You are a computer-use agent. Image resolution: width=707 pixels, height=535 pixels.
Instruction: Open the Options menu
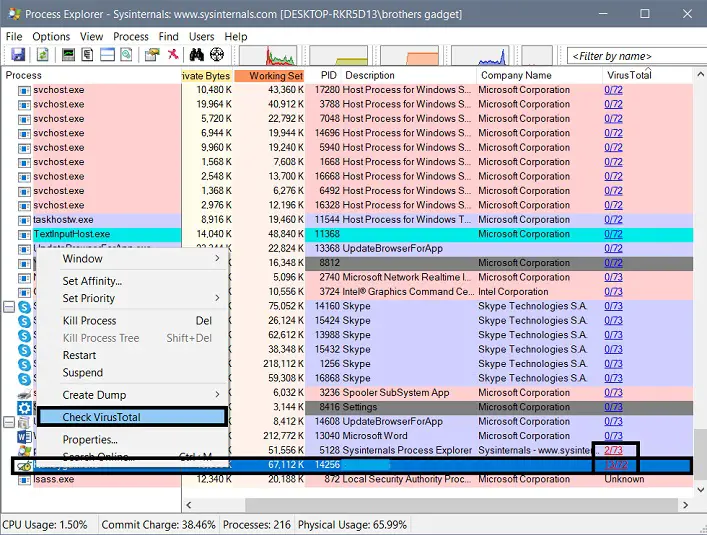click(x=51, y=37)
